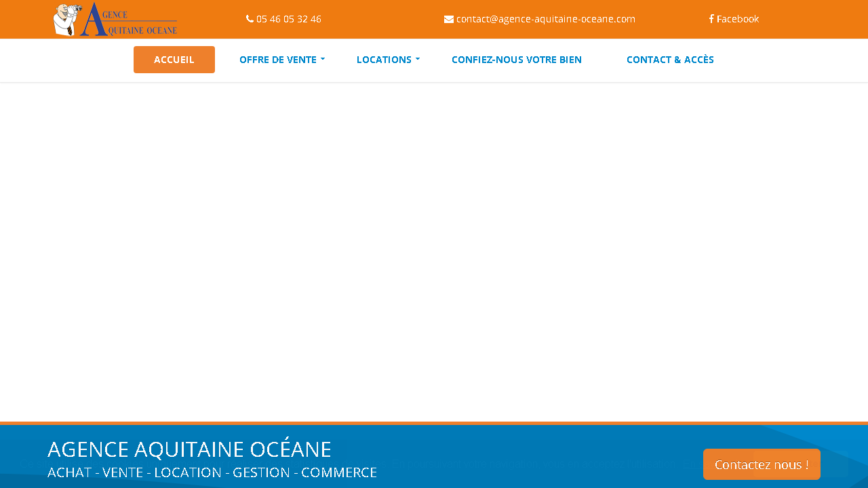The image size is (868, 488).
Task: Click the empty white content area
Action: 434,251
